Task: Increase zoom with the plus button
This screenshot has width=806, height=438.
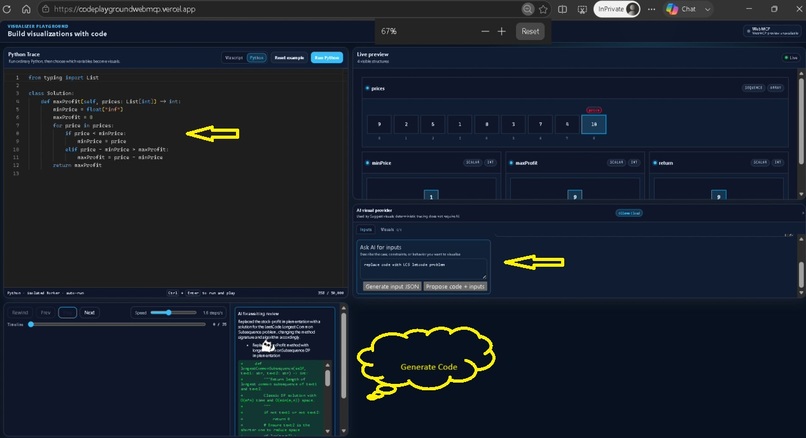Action: point(502,31)
